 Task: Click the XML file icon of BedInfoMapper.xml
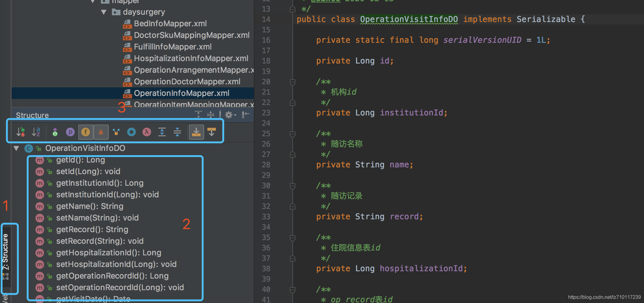pos(127,24)
